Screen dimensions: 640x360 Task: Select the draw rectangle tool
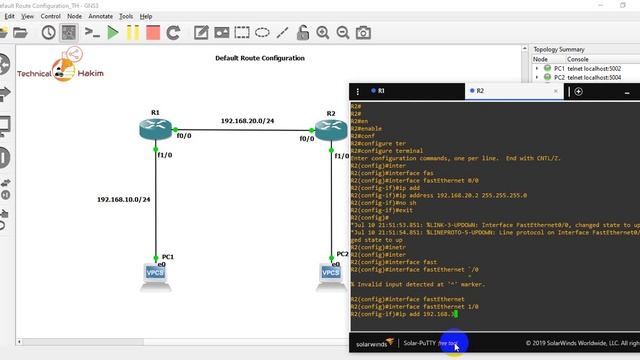point(242,33)
